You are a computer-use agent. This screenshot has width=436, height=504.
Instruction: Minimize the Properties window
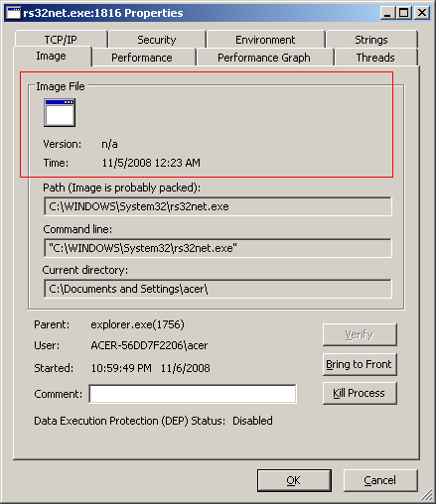point(387,13)
